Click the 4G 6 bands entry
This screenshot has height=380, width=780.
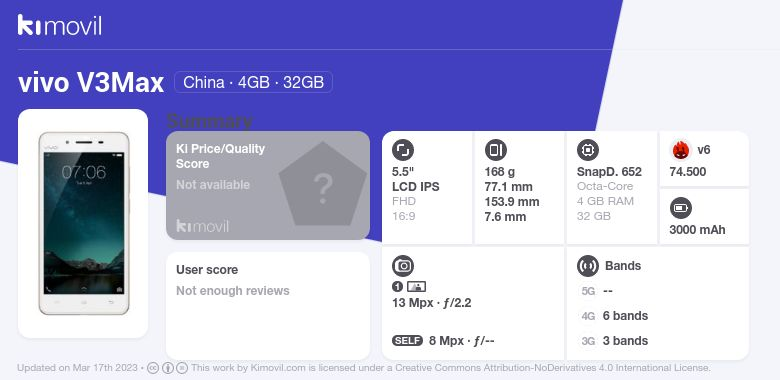(x=614, y=316)
